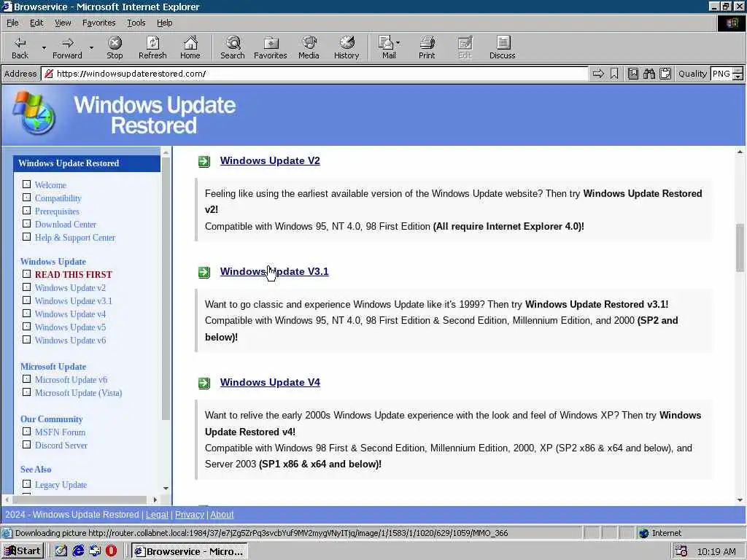This screenshot has width=747, height=560.
Task: Click the box bullet beside READ THIS FIRST
Action: (27, 274)
